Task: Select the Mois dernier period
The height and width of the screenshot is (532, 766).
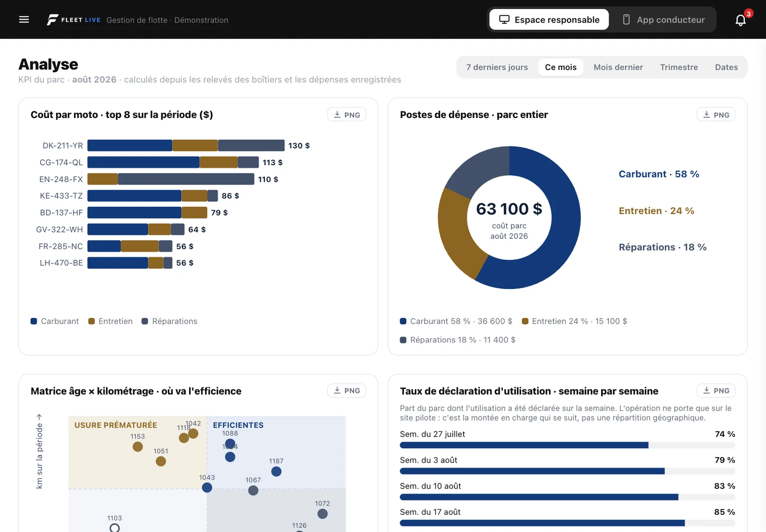Action: pos(618,67)
